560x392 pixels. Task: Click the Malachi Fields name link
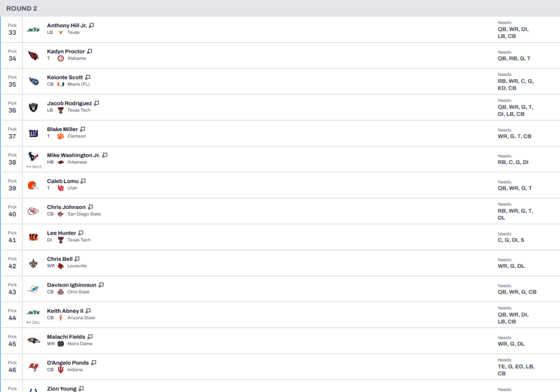[x=66, y=337]
